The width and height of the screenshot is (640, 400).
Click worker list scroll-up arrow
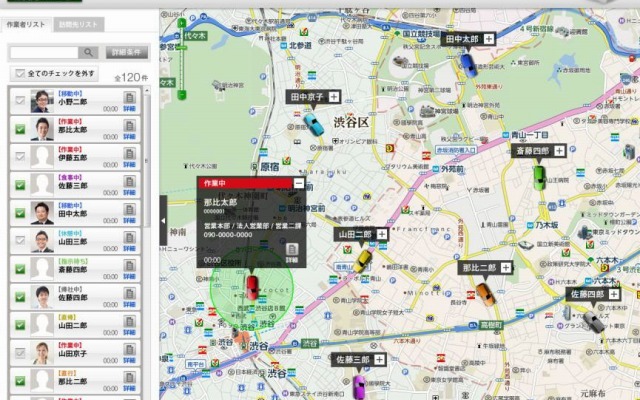click(147, 90)
